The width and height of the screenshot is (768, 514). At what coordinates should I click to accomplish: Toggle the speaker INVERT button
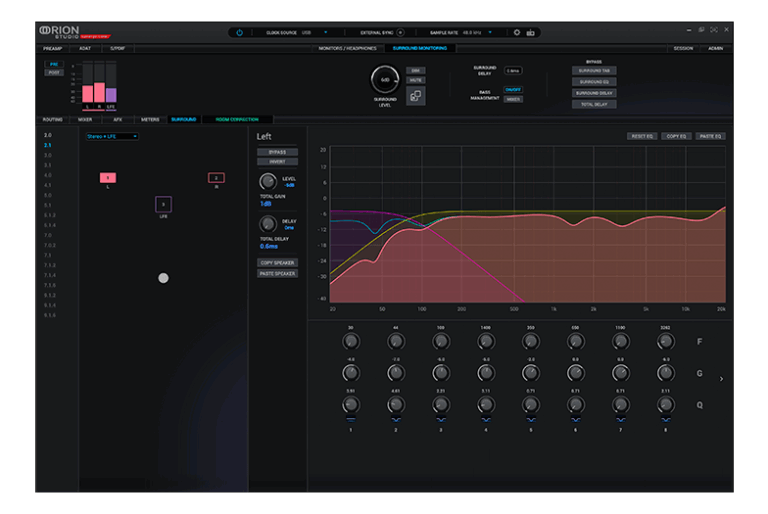click(277, 162)
